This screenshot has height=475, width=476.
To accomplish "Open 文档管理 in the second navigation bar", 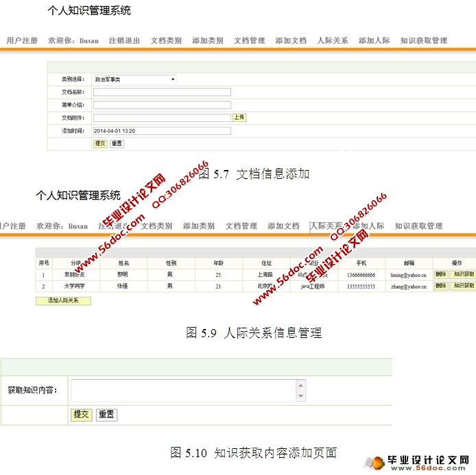I will coord(241,226).
